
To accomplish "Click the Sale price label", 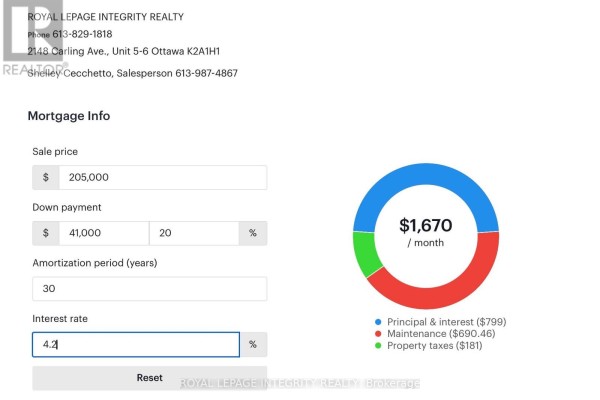I will point(55,152).
